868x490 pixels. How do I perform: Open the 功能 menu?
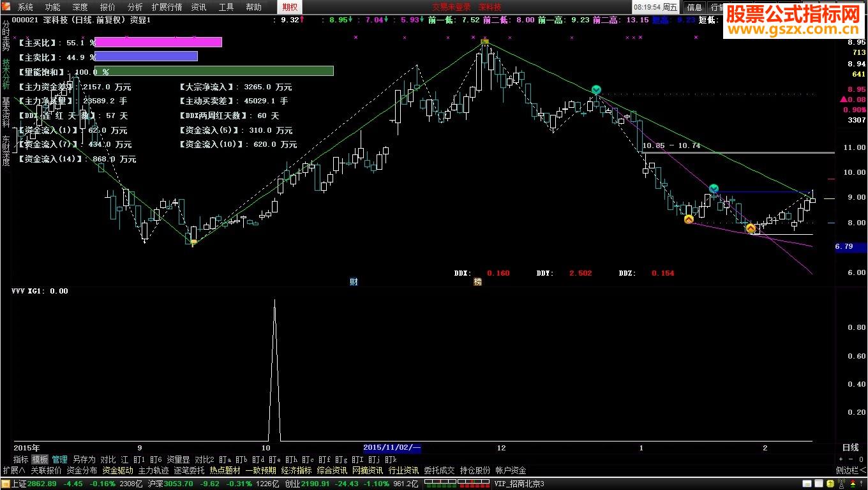point(53,7)
